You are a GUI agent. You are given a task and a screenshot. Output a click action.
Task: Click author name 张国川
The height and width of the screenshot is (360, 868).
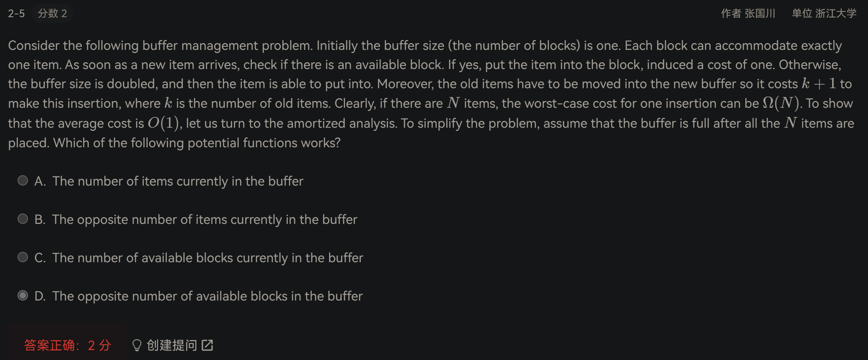click(760, 14)
